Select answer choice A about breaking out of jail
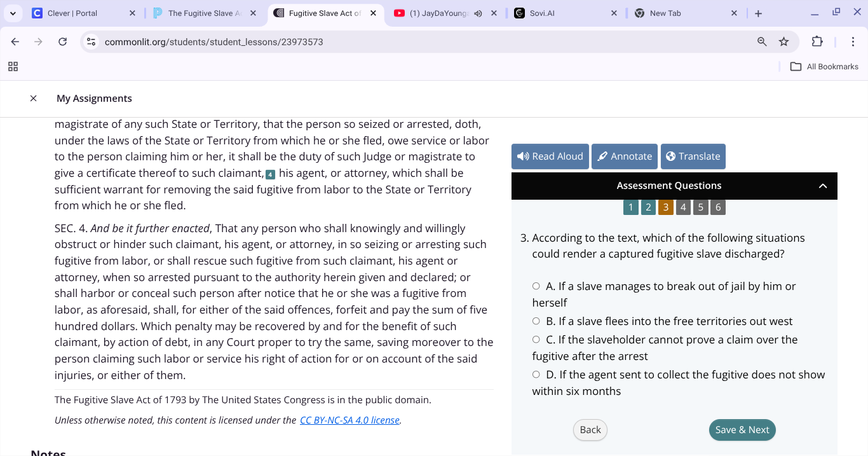 point(536,286)
